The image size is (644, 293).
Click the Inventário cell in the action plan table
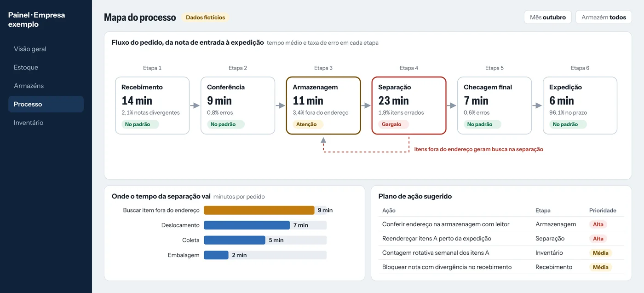pyautogui.click(x=549, y=253)
